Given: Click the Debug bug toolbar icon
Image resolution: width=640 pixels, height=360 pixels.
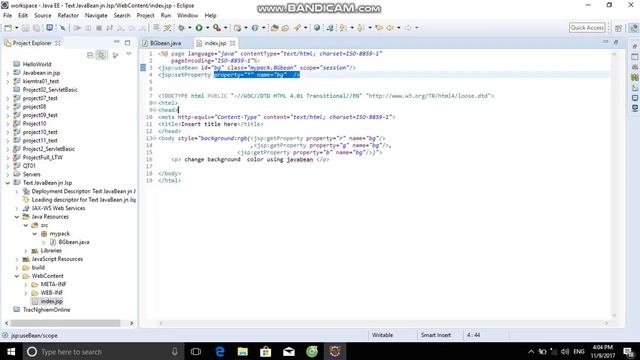Looking at the screenshot, I should [x=181, y=28].
